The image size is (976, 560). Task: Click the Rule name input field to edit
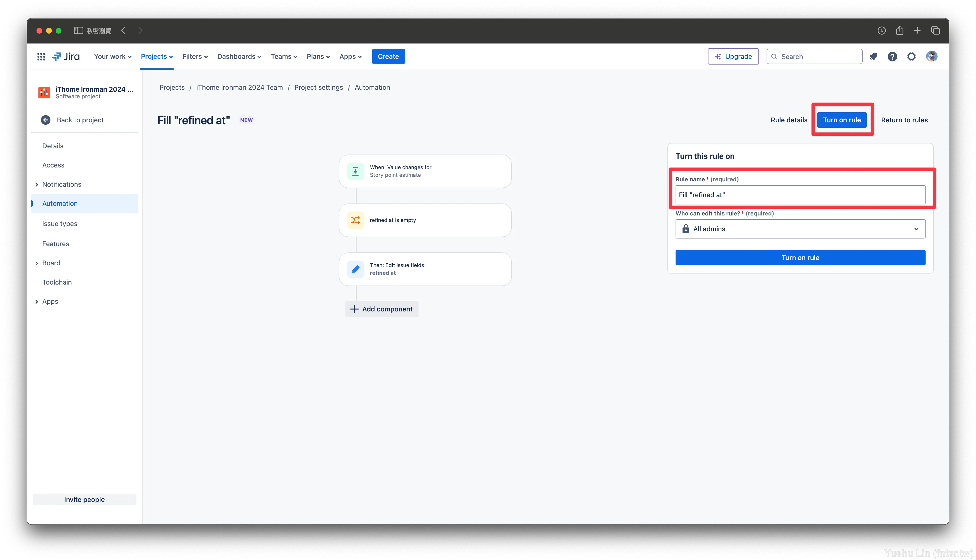[800, 194]
